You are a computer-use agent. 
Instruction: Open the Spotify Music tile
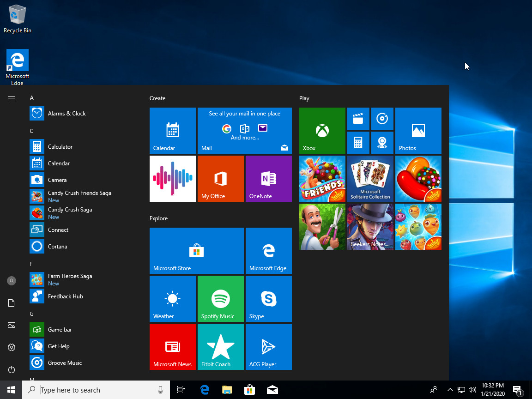coord(221,299)
